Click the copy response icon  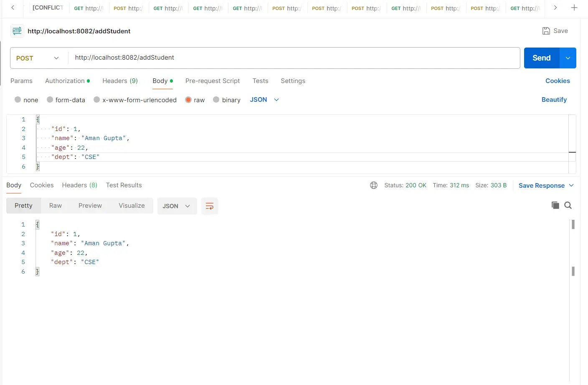point(555,205)
